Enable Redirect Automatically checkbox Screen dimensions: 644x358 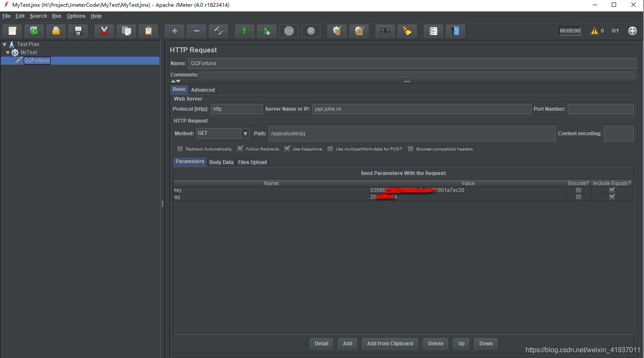point(180,149)
